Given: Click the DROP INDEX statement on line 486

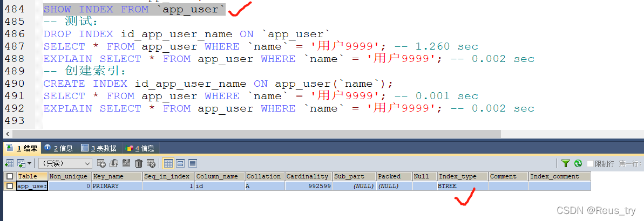Looking at the screenshot, I should (x=187, y=34).
